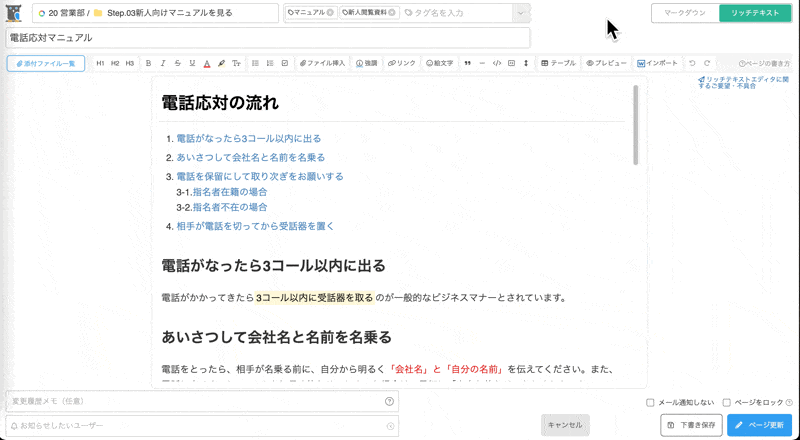Open the text color picker (red A)
Screen dimensions: 800x440
pyautogui.click(x=206, y=63)
